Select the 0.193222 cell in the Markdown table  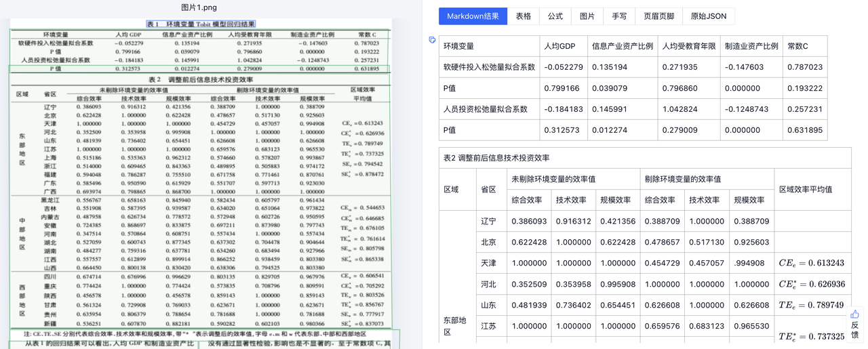(805, 88)
